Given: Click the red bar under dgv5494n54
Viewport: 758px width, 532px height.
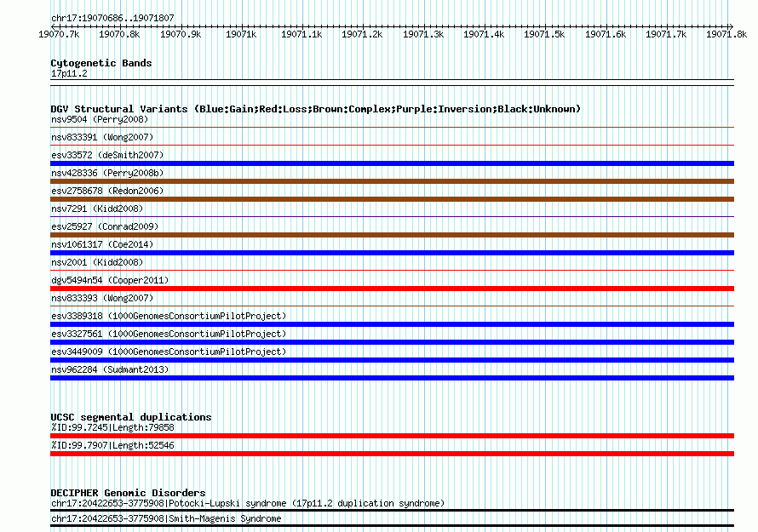Looking at the screenshot, I should [392, 289].
